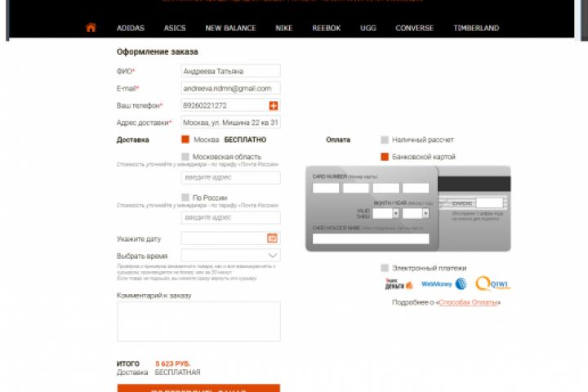Click the Комментарий к заказу textarea
This screenshot has height=392, width=588.
point(198,322)
